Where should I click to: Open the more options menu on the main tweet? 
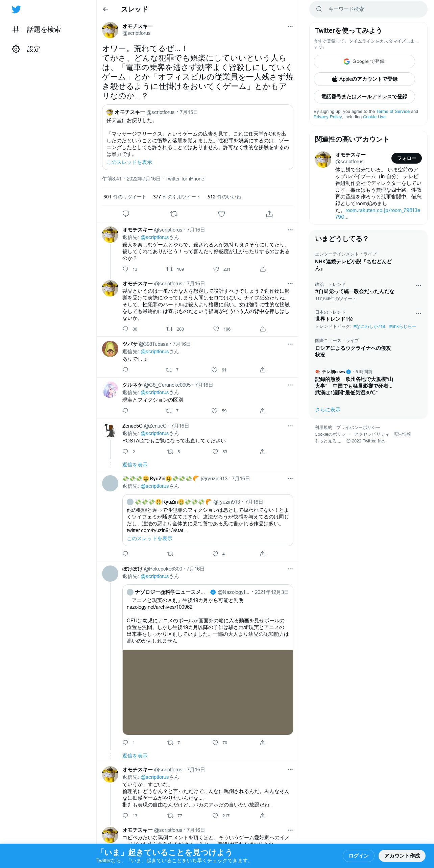(x=290, y=26)
